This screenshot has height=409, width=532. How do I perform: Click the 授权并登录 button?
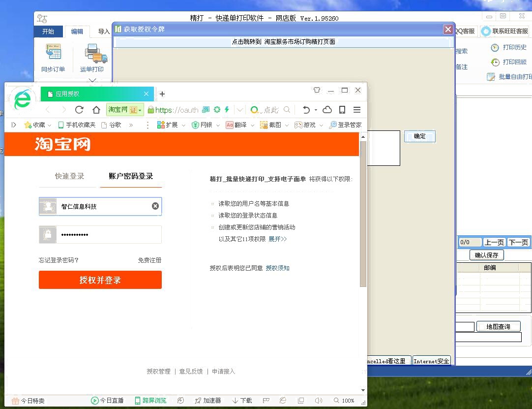point(100,280)
